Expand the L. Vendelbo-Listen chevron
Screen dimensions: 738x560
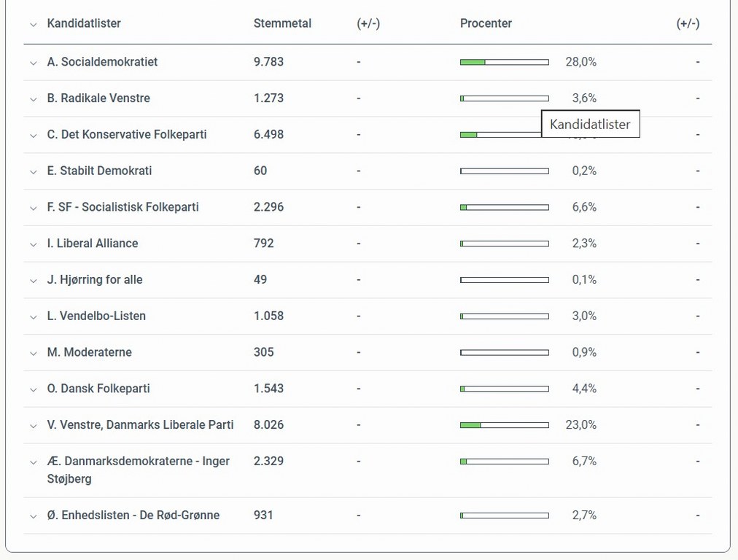pos(33,317)
